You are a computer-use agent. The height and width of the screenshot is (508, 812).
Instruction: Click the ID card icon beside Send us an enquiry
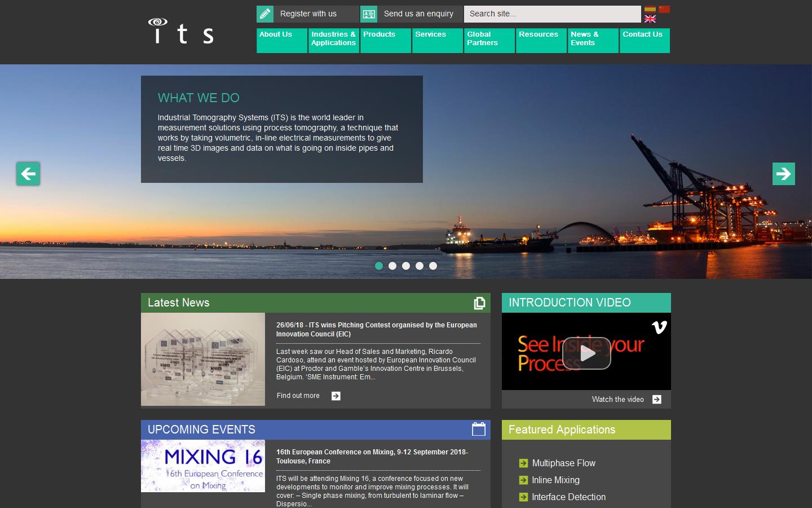tap(369, 14)
